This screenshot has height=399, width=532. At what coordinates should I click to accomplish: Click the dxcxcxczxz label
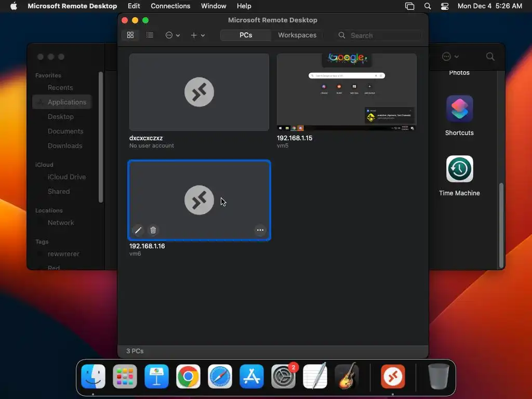pyautogui.click(x=146, y=138)
